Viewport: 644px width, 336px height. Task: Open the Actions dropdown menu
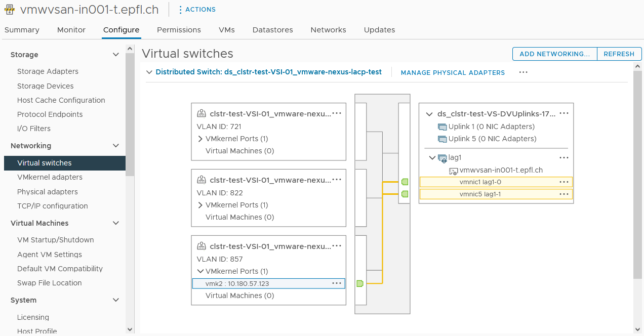point(197,10)
